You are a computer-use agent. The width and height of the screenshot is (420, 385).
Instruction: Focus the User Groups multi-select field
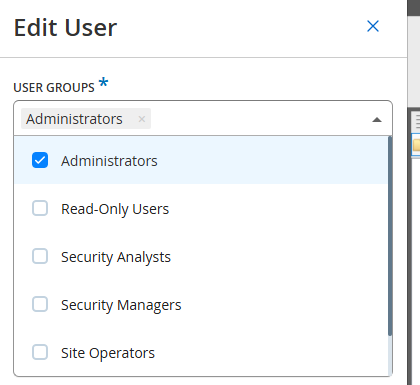(203, 118)
